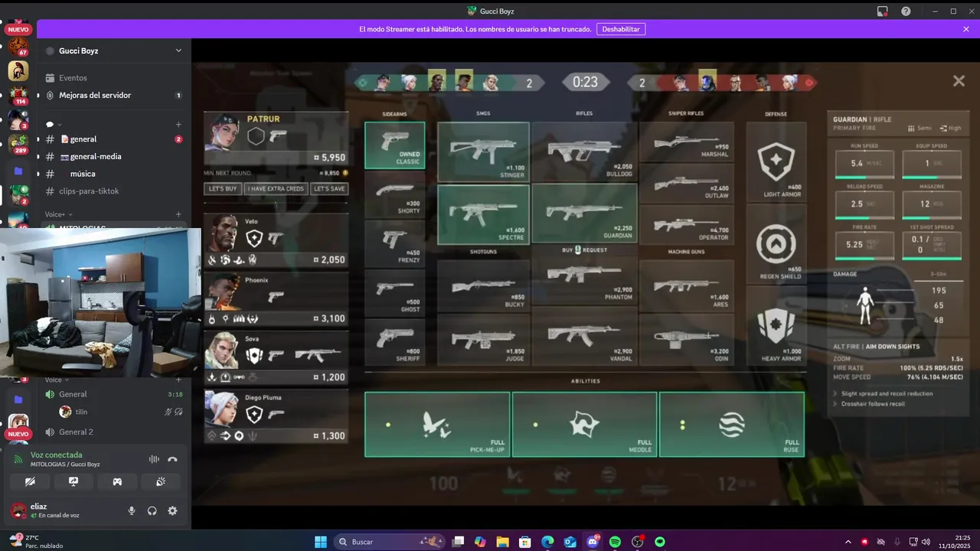Collapse the Voice category above General
This screenshot has width=980, height=551.
(x=57, y=380)
